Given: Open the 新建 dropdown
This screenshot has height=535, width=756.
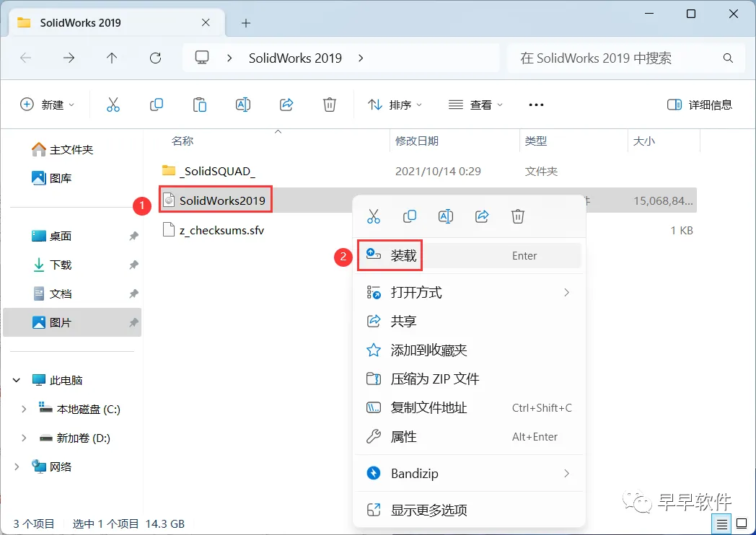Looking at the screenshot, I should click(48, 105).
